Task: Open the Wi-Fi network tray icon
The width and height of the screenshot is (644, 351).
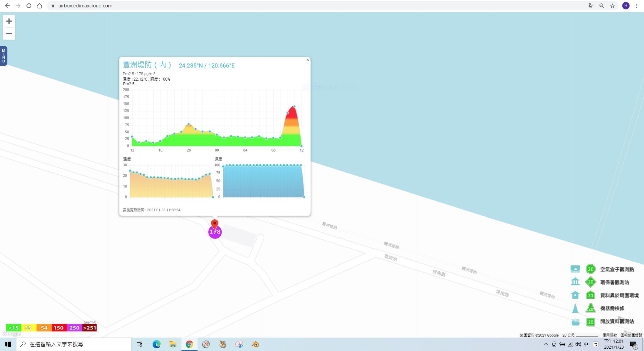Action: click(x=570, y=344)
